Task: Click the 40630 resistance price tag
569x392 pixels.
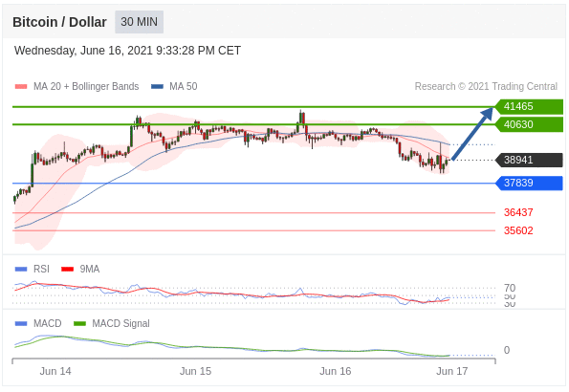Action: [529, 124]
